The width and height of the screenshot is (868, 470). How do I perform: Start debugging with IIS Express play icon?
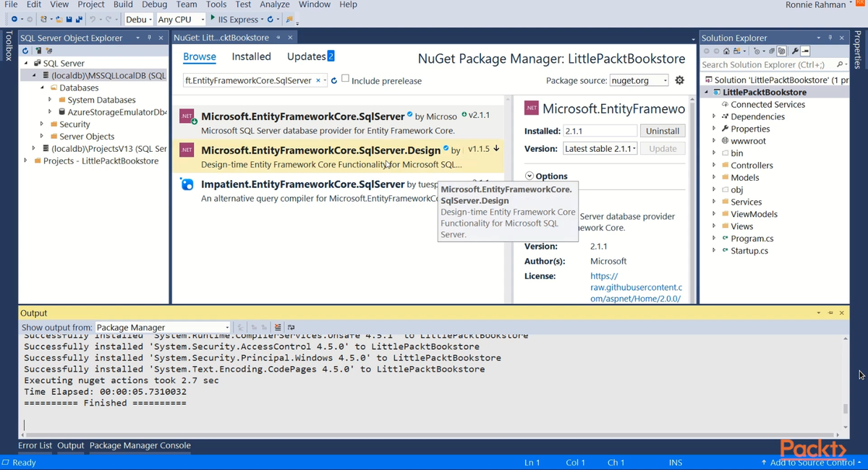coord(213,18)
